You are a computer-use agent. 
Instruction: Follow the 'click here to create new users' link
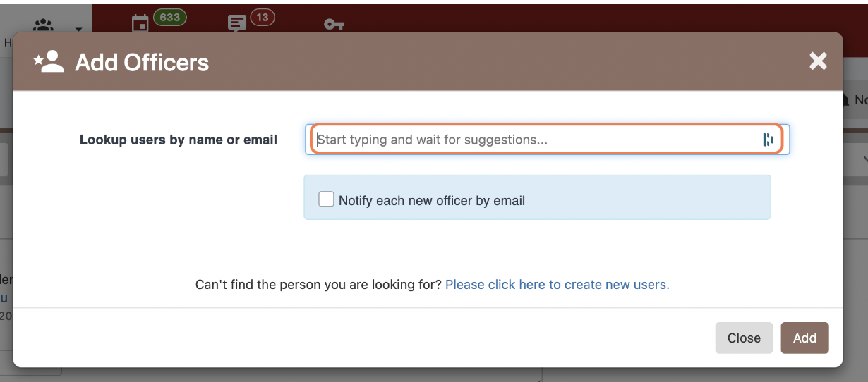pyautogui.click(x=557, y=285)
